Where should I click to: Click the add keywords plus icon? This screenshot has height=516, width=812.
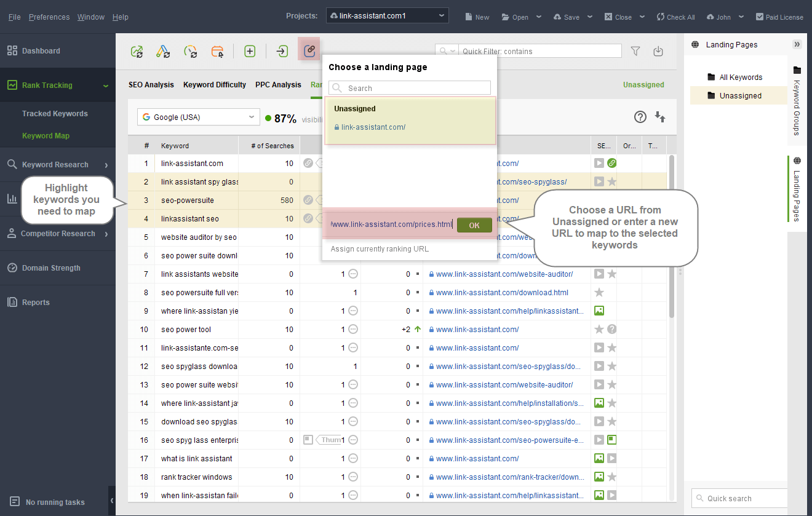click(250, 52)
